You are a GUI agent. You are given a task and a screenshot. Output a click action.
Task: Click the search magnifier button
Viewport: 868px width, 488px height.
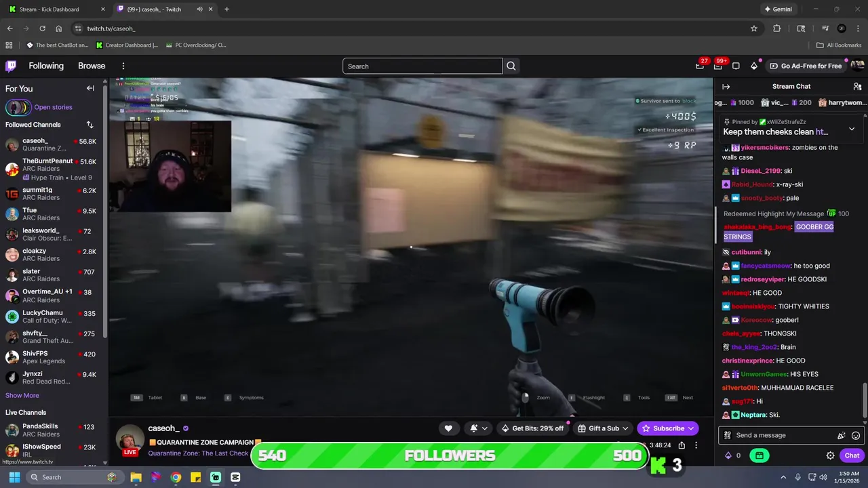click(x=511, y=66)
